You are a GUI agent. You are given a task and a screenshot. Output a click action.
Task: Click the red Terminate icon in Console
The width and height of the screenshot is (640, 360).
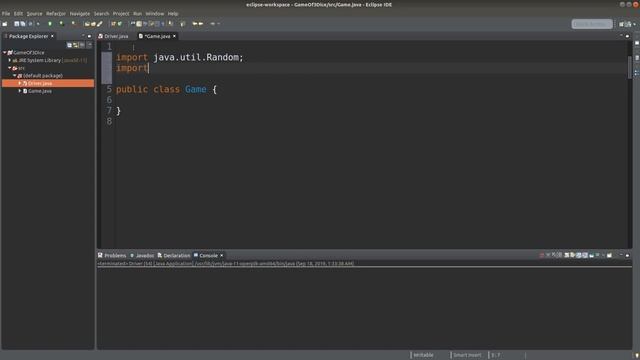542,255
